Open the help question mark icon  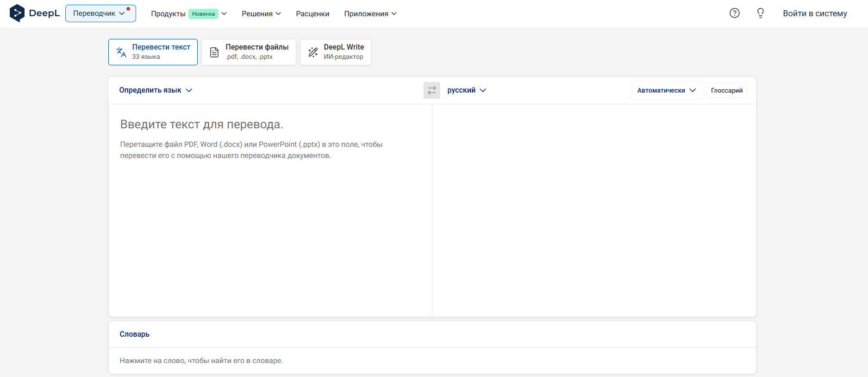[x=734, y=13]
